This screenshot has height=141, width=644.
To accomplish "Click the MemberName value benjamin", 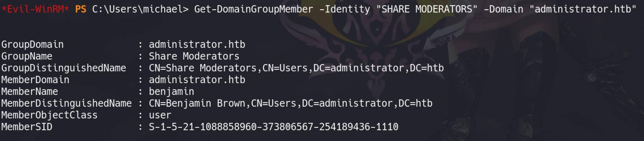I will point(172,92).
